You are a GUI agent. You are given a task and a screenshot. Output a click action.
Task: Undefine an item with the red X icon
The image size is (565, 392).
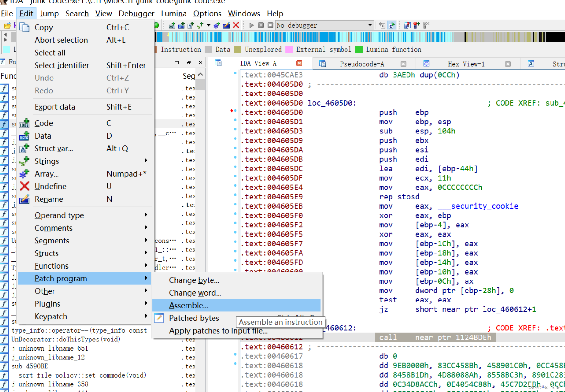click(x=236, y=25)
